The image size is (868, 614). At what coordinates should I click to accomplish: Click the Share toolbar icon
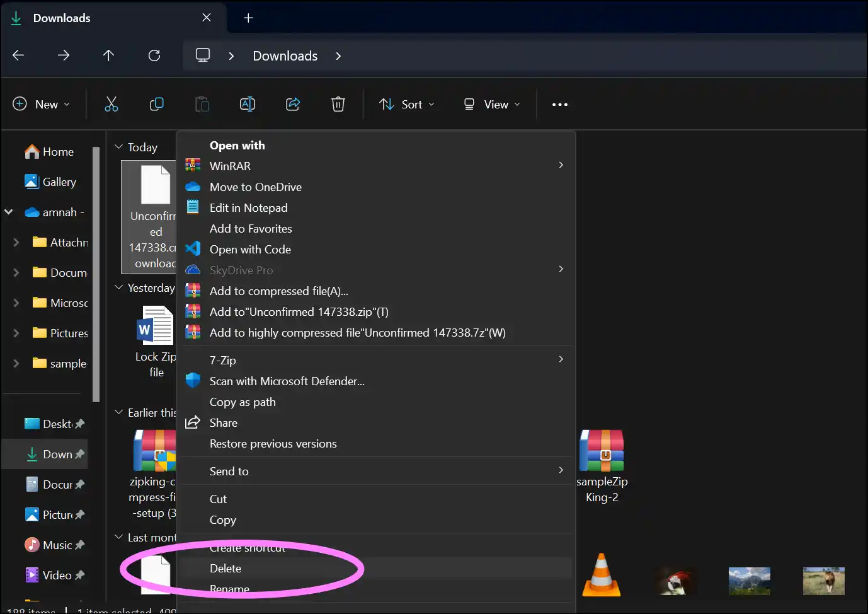[293, 104]
